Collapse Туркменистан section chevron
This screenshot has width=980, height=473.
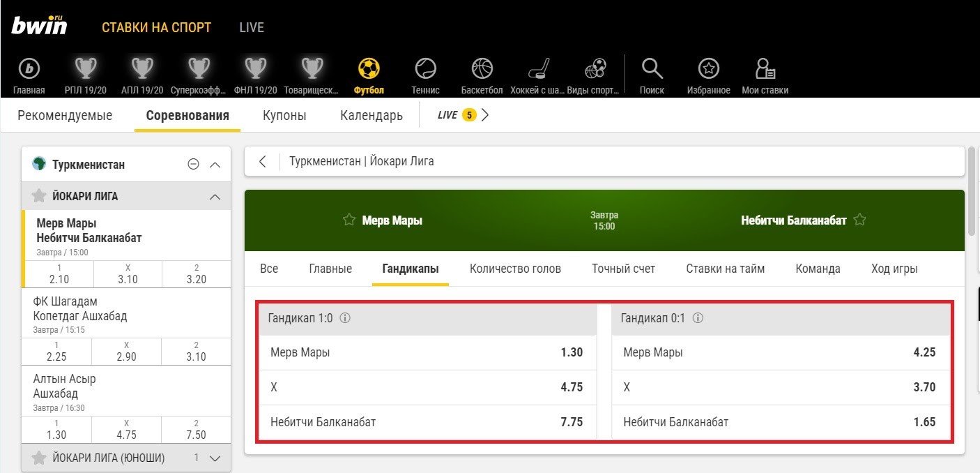tap(215, 165)
